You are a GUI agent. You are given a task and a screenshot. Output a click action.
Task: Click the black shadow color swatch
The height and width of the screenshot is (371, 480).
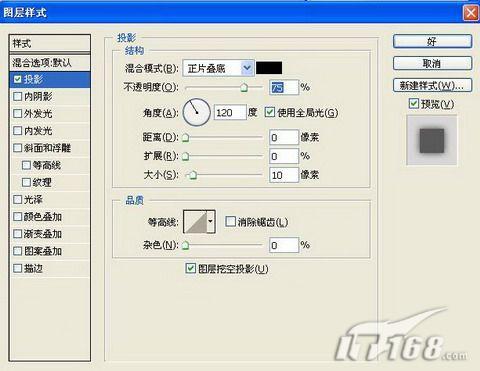[x=269, y=68]
